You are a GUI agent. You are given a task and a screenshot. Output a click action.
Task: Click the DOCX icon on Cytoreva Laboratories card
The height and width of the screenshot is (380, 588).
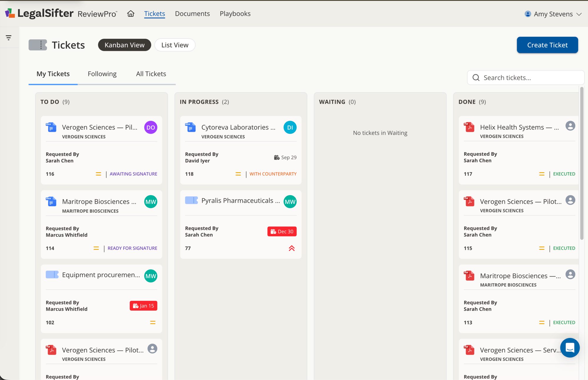click(191, 127)
